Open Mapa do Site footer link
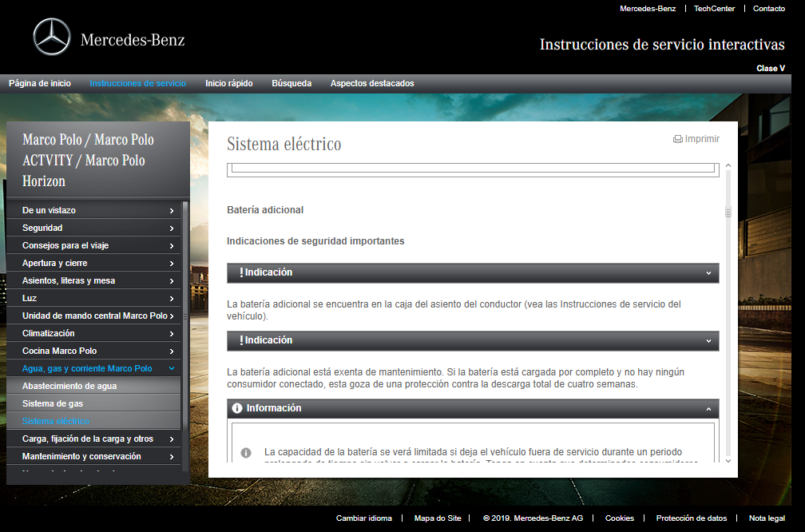 438,518
